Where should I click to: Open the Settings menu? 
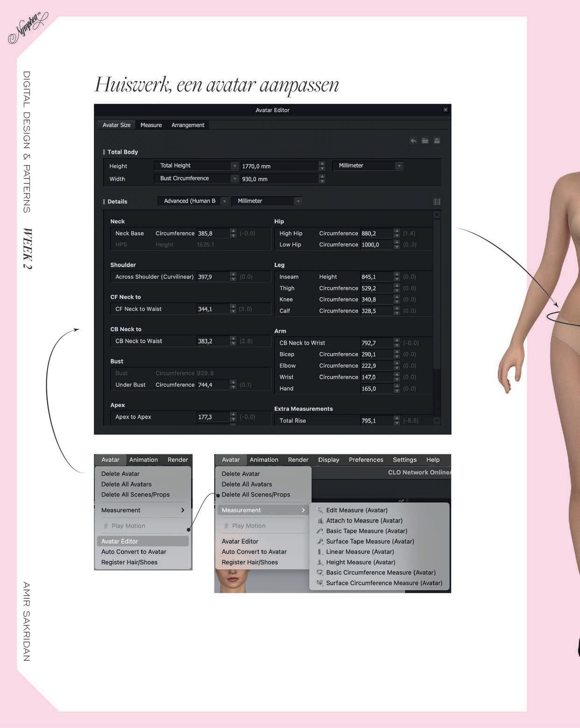405,460
